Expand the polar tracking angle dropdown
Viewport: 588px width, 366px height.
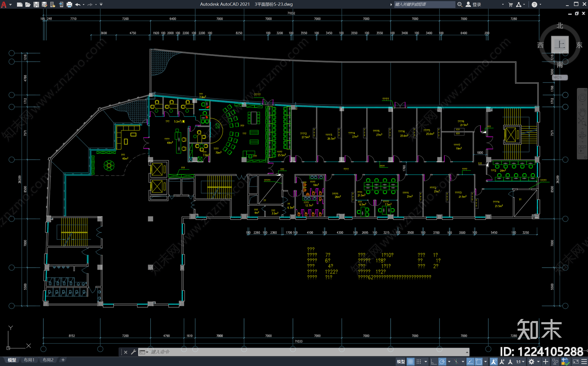[x=449, y=362]
